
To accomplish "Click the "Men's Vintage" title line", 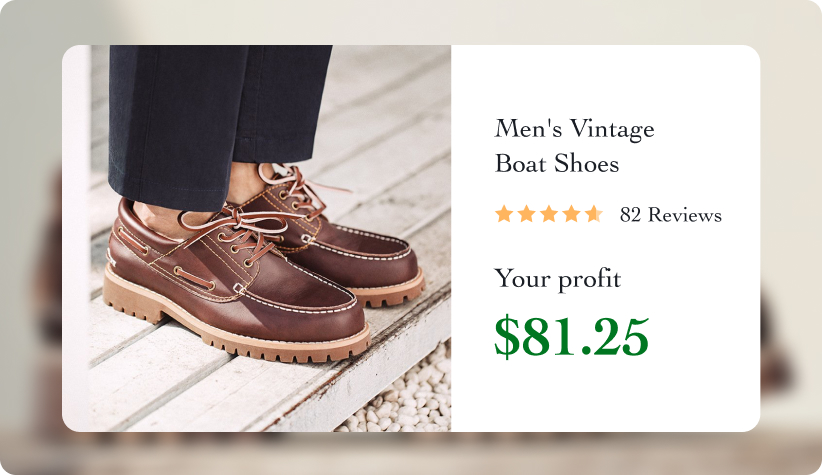I will 575,129.
